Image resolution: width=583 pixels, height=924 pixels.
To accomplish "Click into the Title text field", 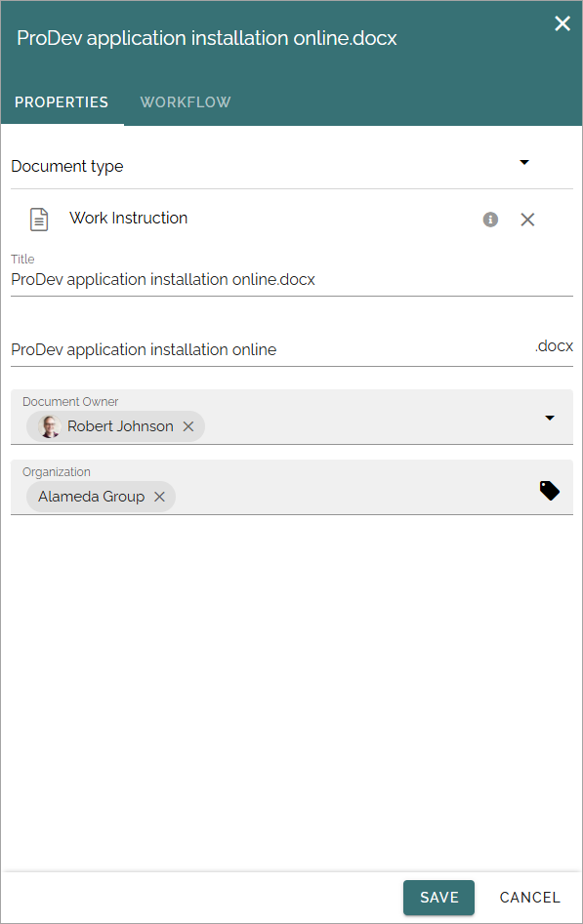I will (x=291, y=279).
